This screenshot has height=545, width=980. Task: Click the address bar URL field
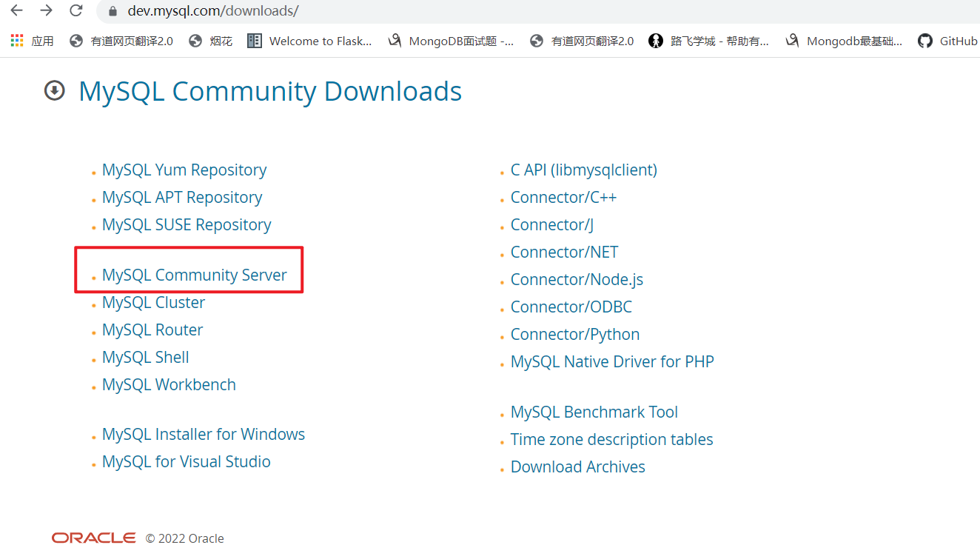click(538, 11)
